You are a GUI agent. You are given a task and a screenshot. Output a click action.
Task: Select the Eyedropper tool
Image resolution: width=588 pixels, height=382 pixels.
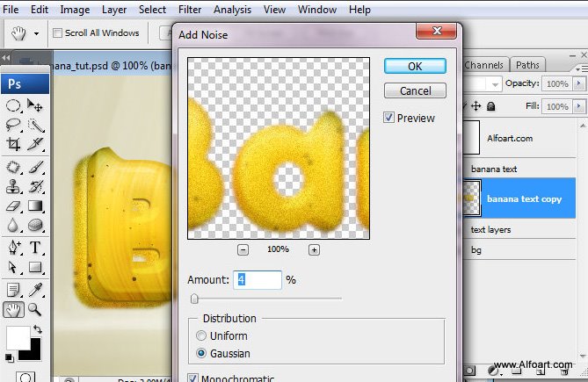point(35,290)
